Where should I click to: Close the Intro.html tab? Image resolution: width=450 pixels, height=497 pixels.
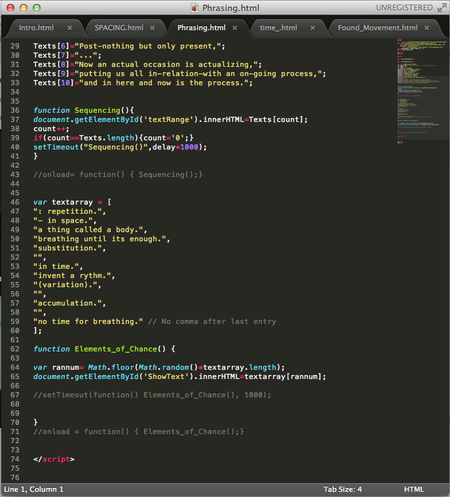[69, 28]
